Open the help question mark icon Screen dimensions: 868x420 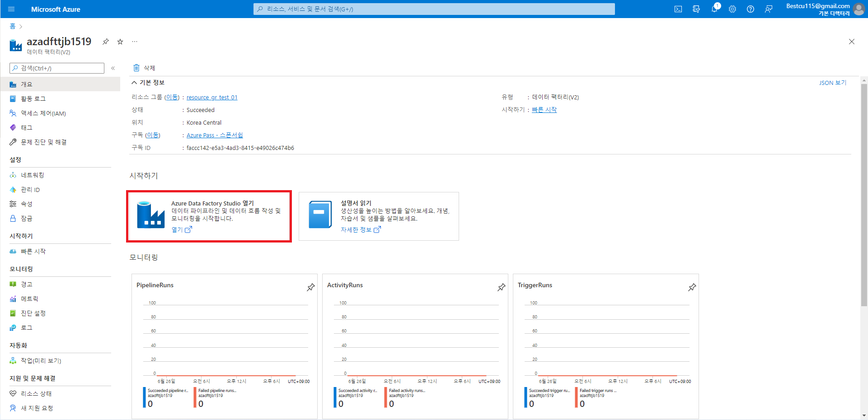coord(751,9)
